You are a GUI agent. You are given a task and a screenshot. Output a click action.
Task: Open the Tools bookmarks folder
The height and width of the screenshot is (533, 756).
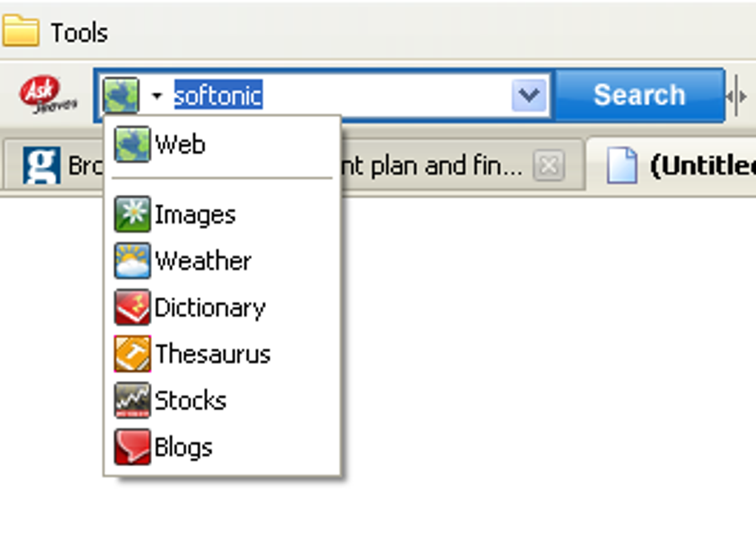coord(79,33)
